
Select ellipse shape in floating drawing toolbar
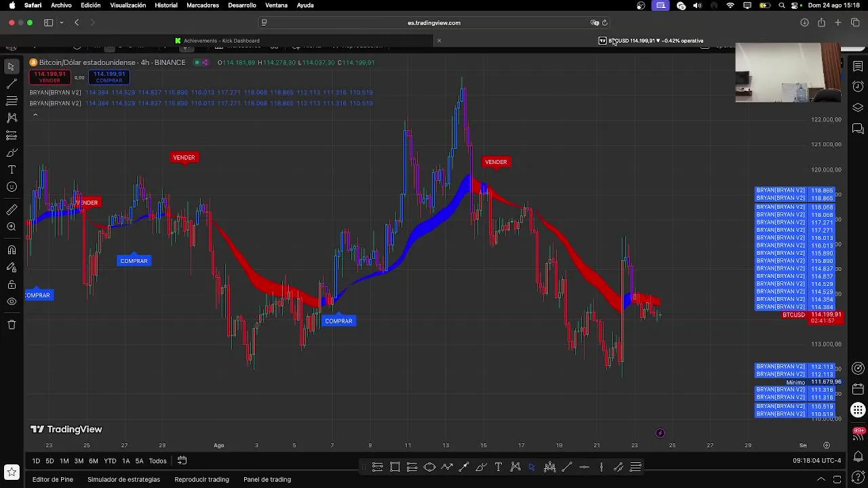429,467
